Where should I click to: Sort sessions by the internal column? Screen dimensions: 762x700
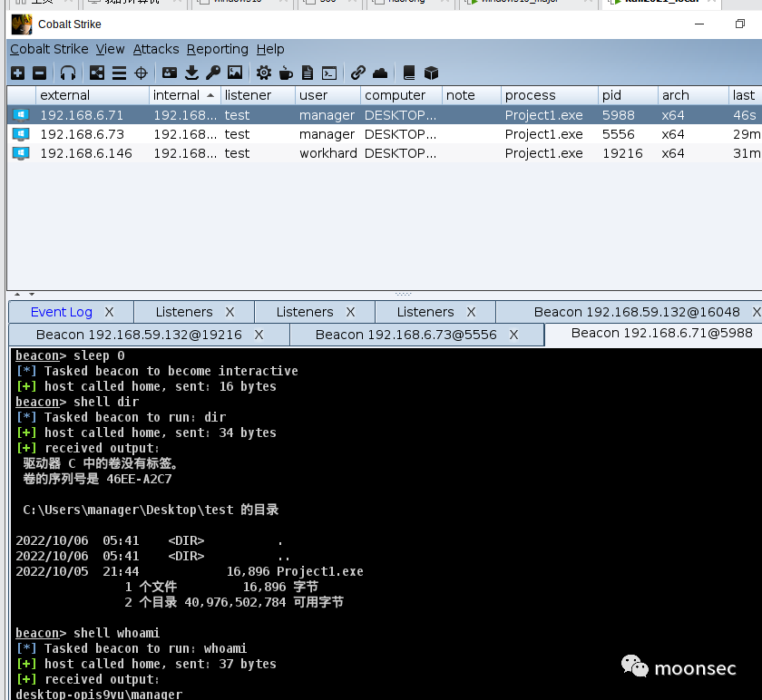coord(185,95)
